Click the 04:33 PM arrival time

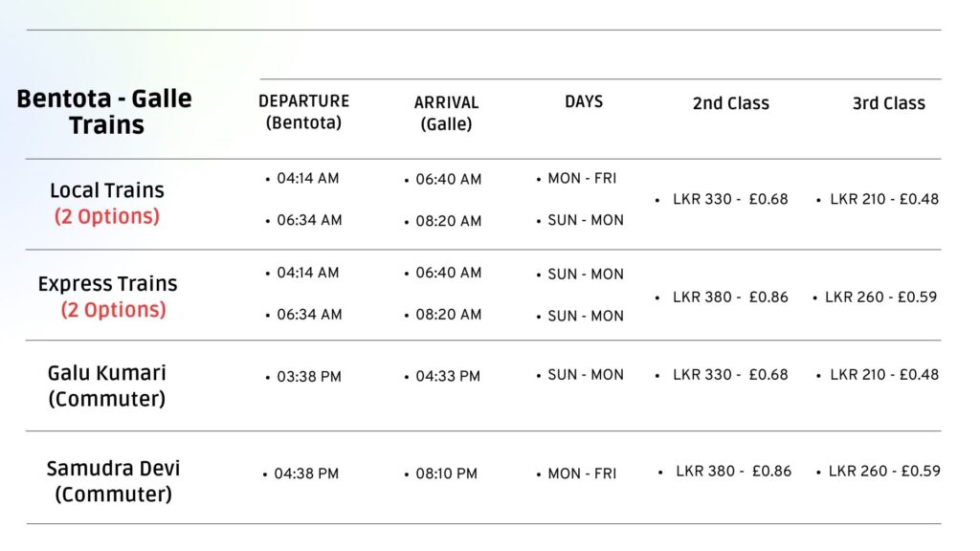pyautogui.click(x=448, y=376)
